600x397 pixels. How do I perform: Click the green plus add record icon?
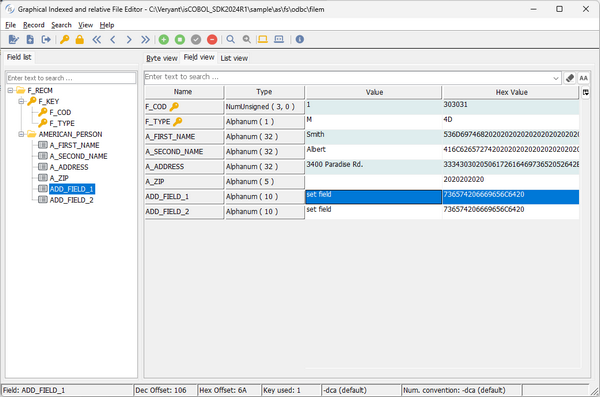pyautogui.click(x=164, y=39)
